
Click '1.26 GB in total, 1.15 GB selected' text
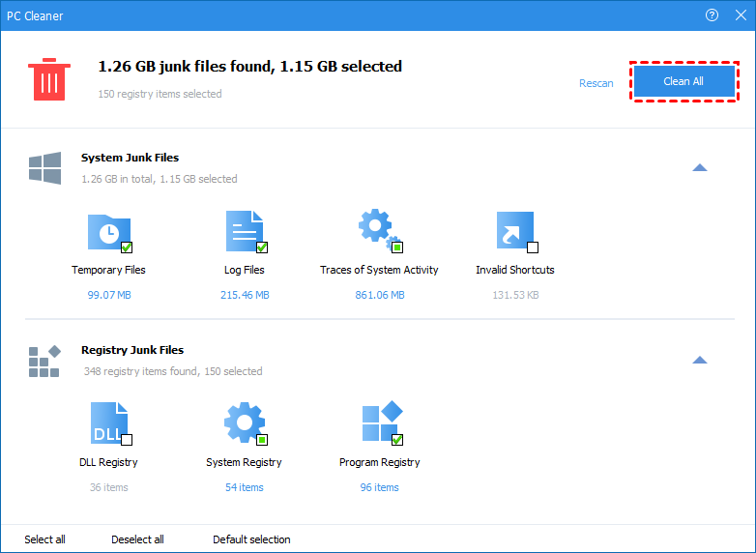tap(160, 179)
